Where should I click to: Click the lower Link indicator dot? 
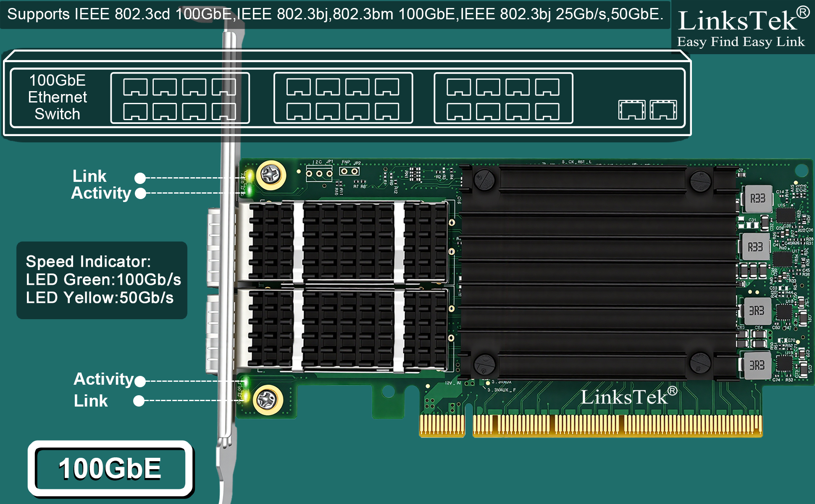[x=139, y=401]
